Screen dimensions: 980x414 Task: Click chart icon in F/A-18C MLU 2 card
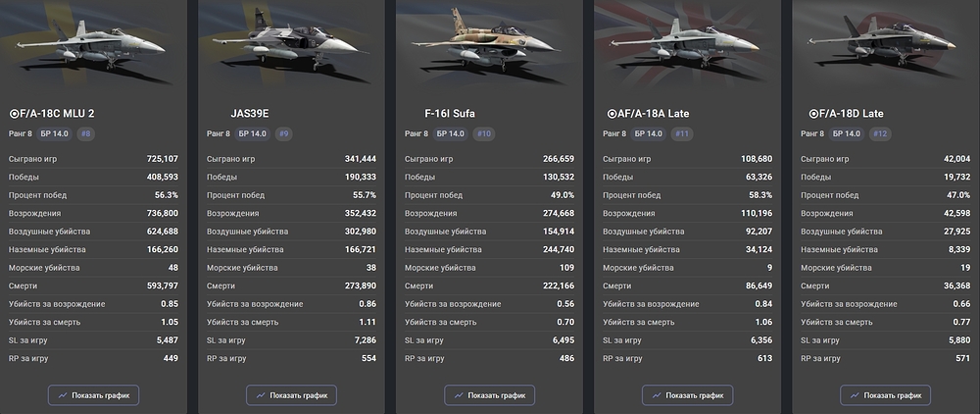[63, 395]
